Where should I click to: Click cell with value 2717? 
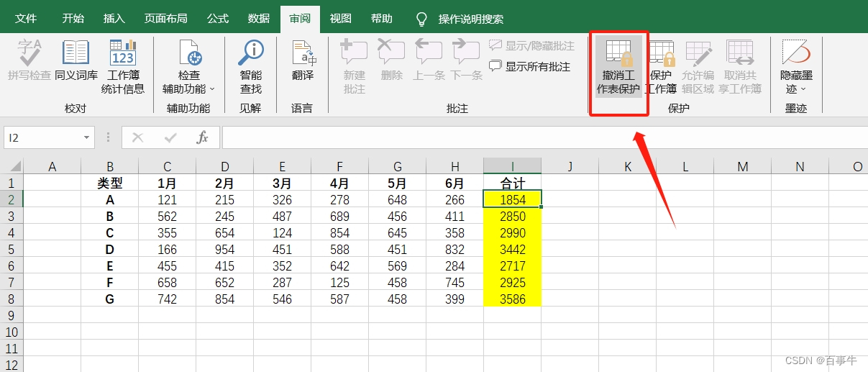[513, 266]
